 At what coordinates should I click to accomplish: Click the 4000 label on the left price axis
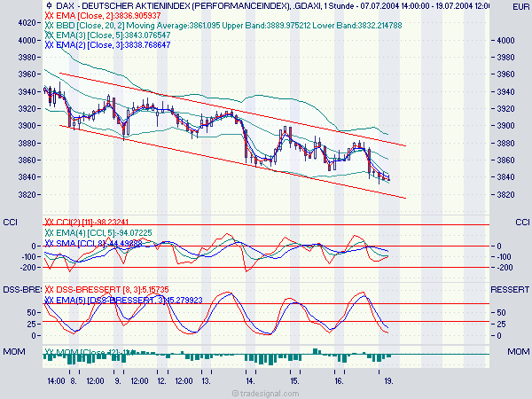tap(27, 40)
